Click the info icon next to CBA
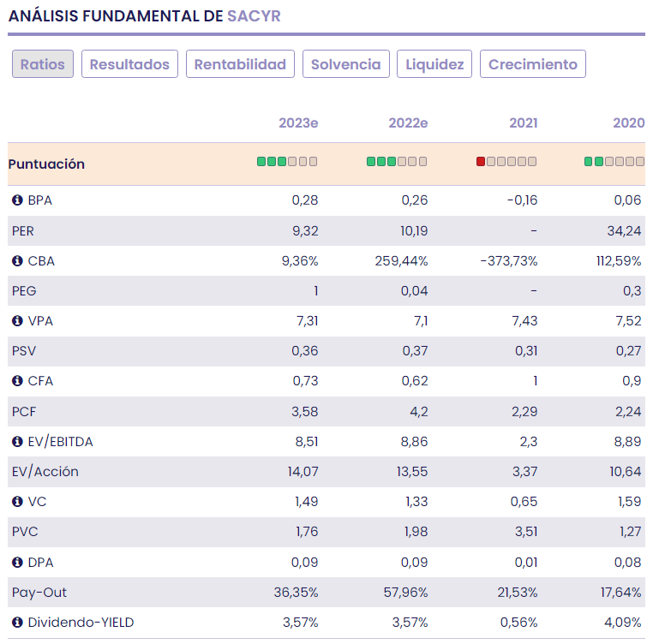The width and height of the screenshot is (653, 644). (x=17, y=261)
